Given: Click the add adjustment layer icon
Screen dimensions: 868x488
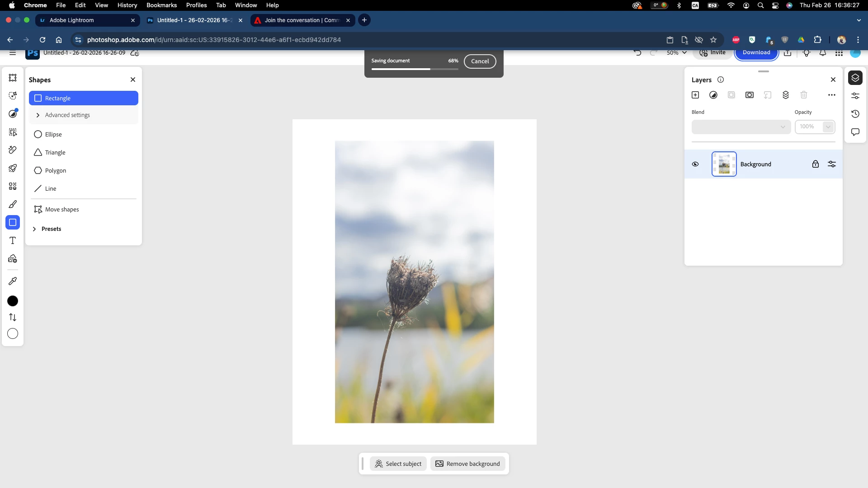Looking at the screenshot, I should pyautogui.click(x=713, y=95).
